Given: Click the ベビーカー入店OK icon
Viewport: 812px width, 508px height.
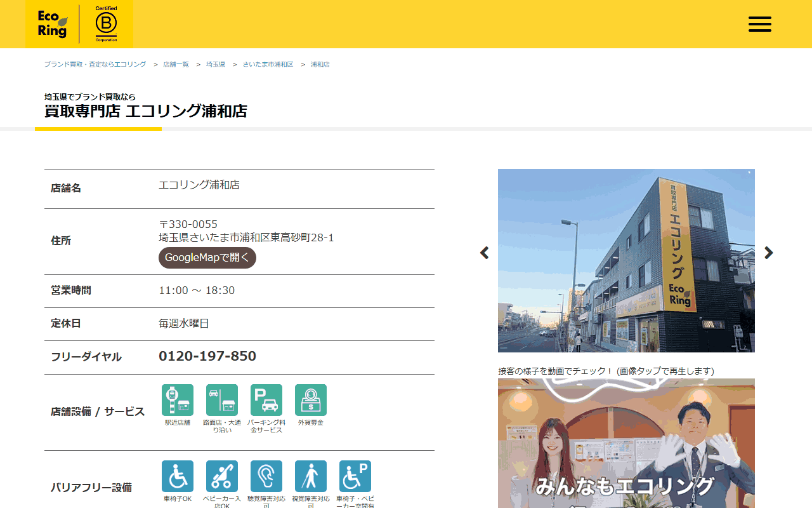Looking at the screenshot, I should pos(222,476).
